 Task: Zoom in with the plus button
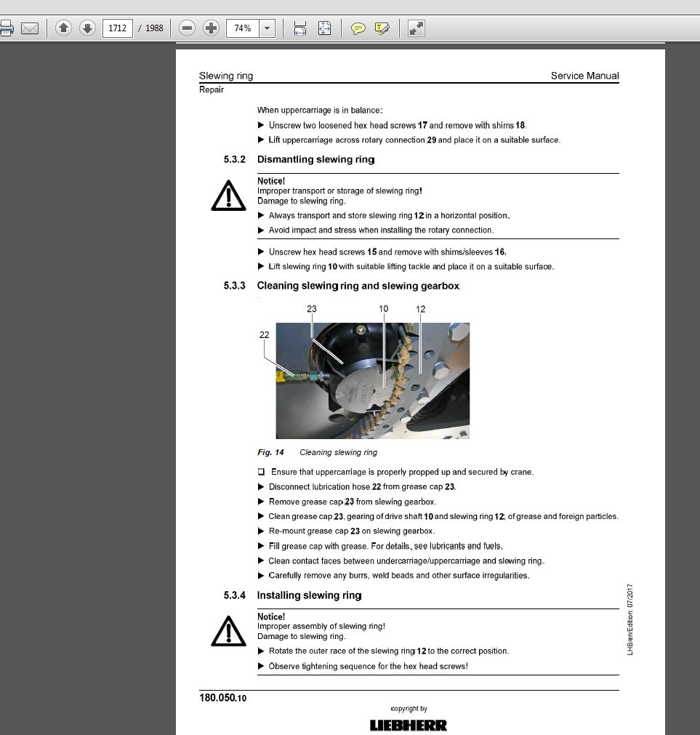point(211,28)
